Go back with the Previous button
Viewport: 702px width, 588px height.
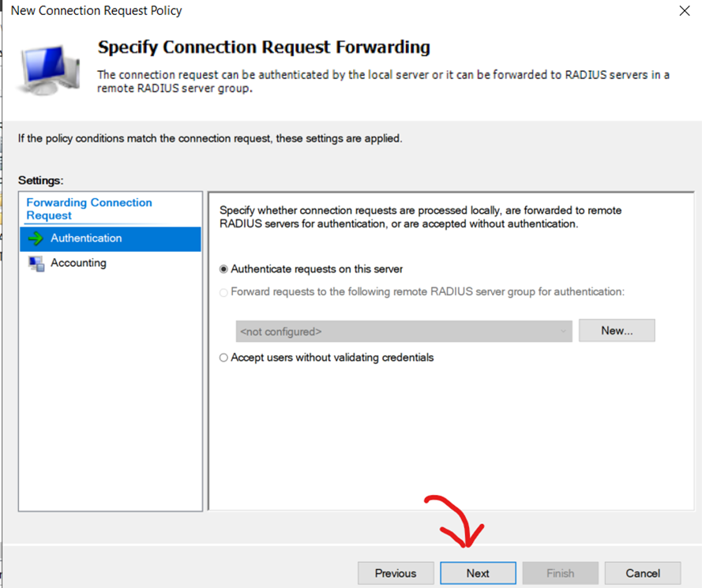(396, 573)
